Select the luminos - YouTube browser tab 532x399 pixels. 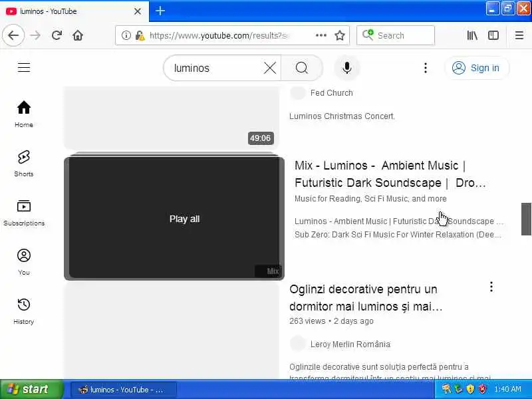pos(74,11)
